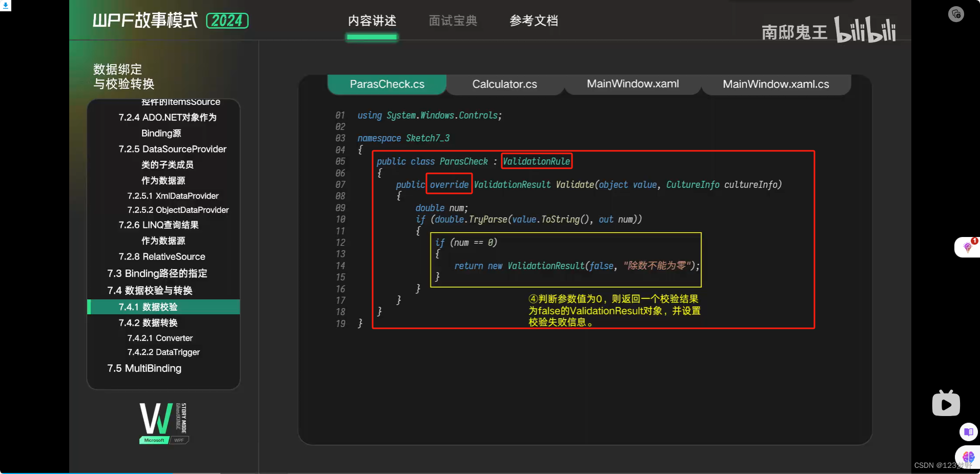The width and height of the screenshot is (980, 474).
Task: Click the 数据绑定与校验转换 chapter heading
Action: pyautogui.click(x=124, y=76)
